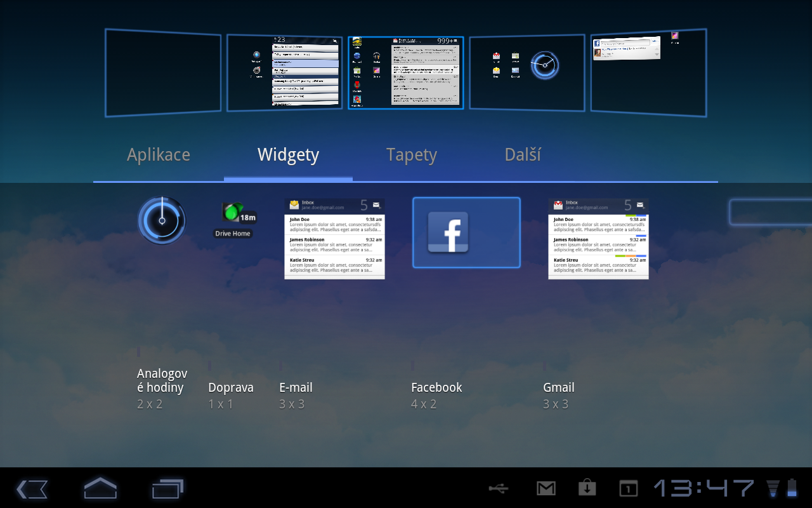Viewport: 812px width, 508px height.
Task: Select the empty leftmost home screen preview
Action: point(162,72)
